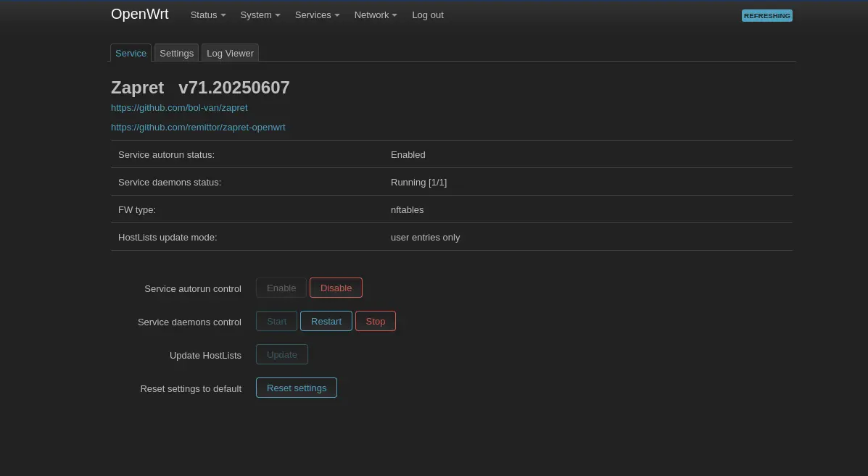The height and width of the screenshot is (476, 868).
Task: Click the Enable autorun button
Action: point(281,288)
